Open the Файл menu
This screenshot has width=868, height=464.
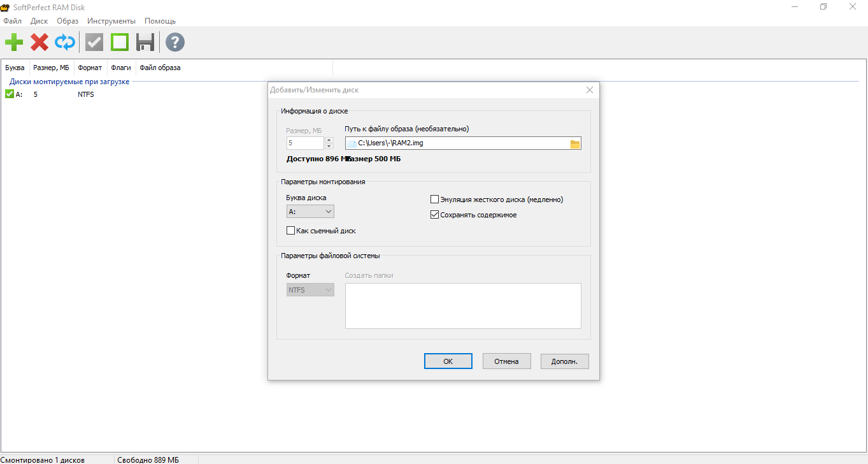[12, 21]
